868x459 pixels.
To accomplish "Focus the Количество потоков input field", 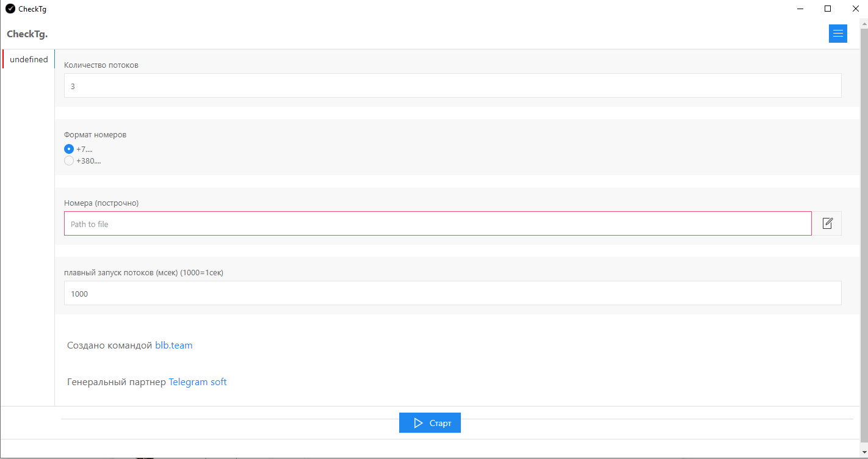I will point(452,85).
